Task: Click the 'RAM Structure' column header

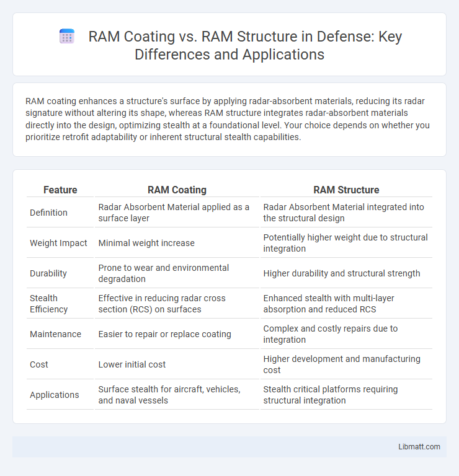Action: click(x=346, y=190)
